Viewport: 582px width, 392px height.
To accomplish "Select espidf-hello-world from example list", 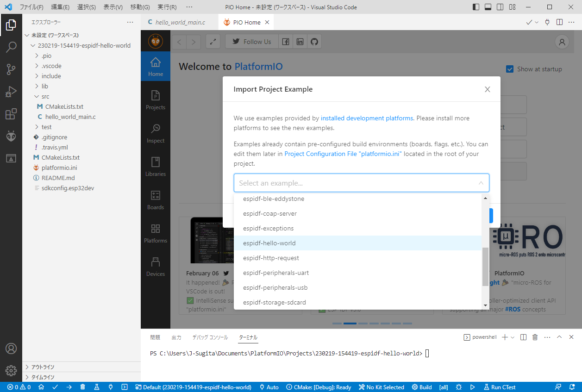I will 358,243.
